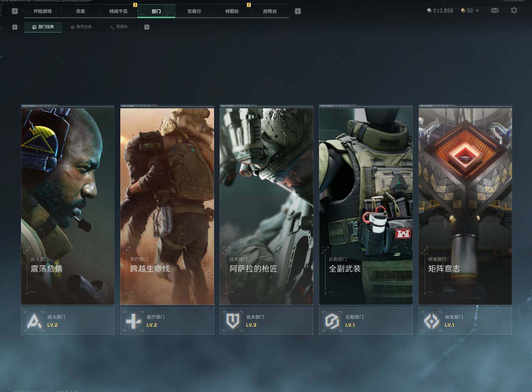Open the 改枪台 tab

coord(270,11)
